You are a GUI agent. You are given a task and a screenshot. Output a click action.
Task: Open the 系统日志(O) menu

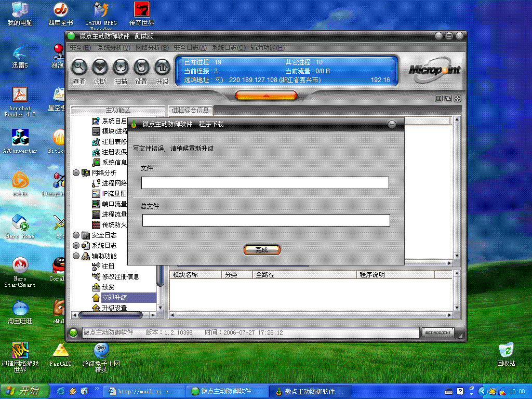click(x=229, y=48)
